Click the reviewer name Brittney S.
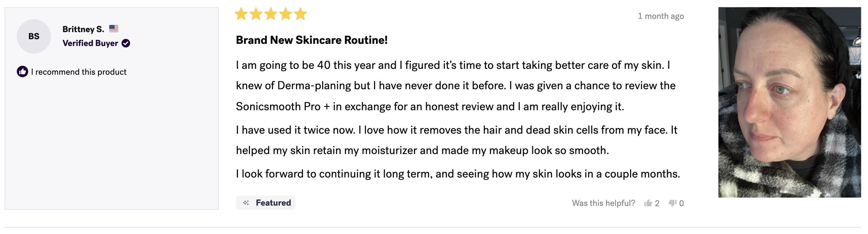The height and width of the screenshot is (234, 868). (x=83, y=29)
